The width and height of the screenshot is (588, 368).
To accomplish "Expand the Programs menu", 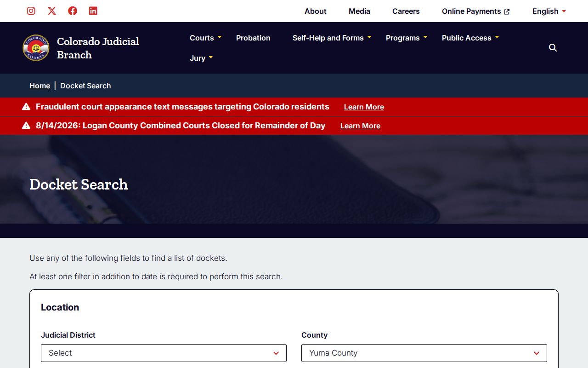I will tap(407, 38).
